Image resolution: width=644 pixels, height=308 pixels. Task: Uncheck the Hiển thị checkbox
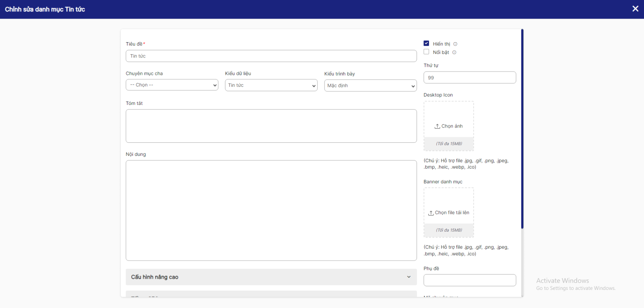(x=426, y=43)
